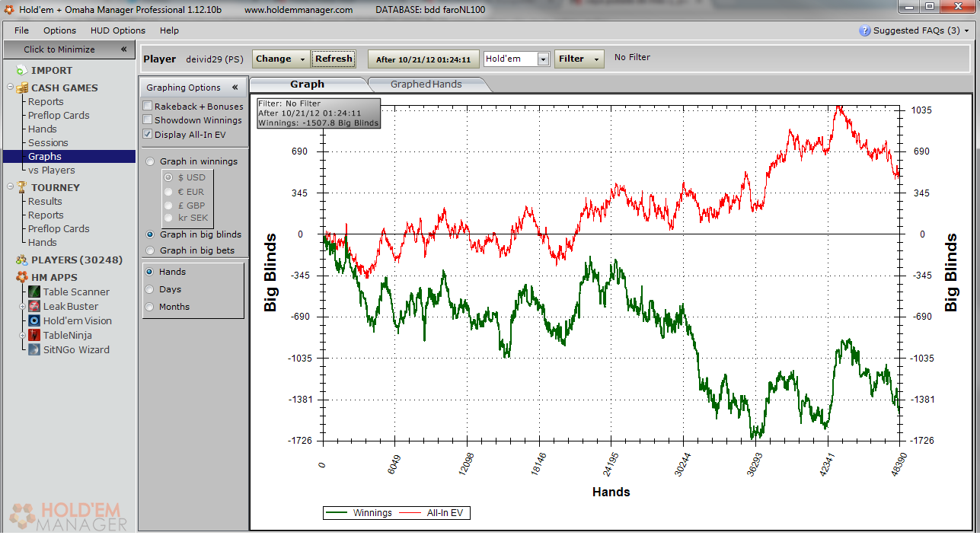
Task: Click the After 10/21/12 date button
Action: (423, 59)
